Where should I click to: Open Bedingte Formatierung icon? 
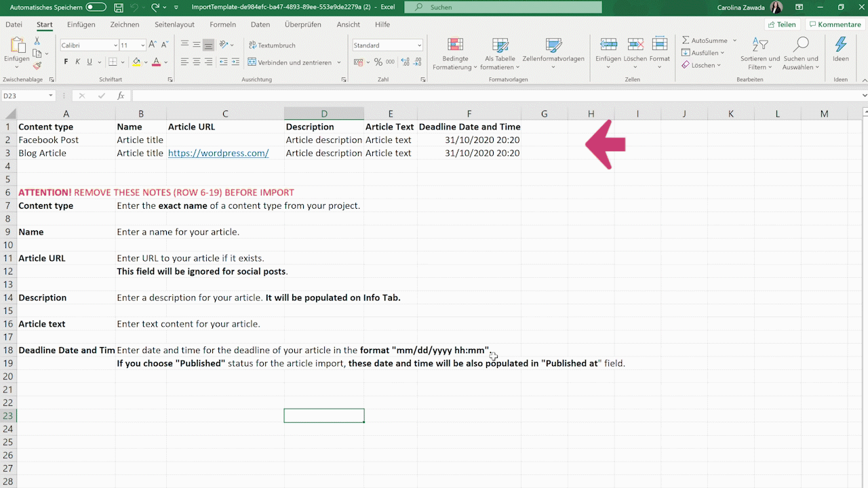tap(455, 54)
